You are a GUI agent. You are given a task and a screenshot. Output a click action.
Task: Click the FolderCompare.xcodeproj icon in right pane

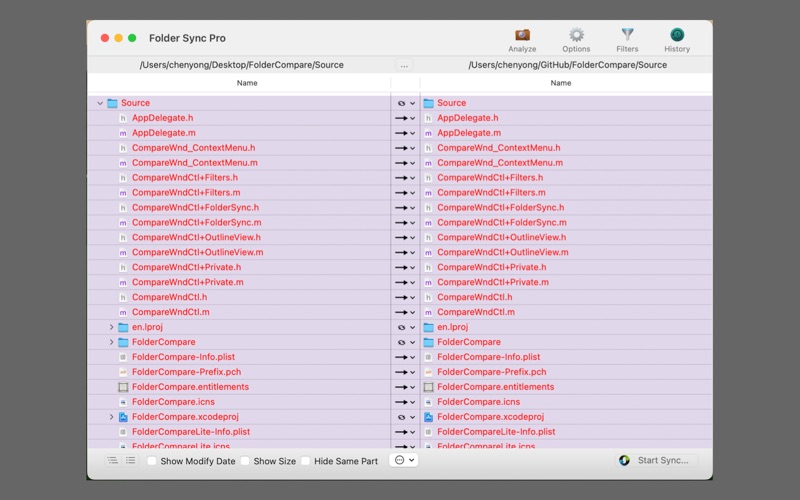(x=429, y=417)
